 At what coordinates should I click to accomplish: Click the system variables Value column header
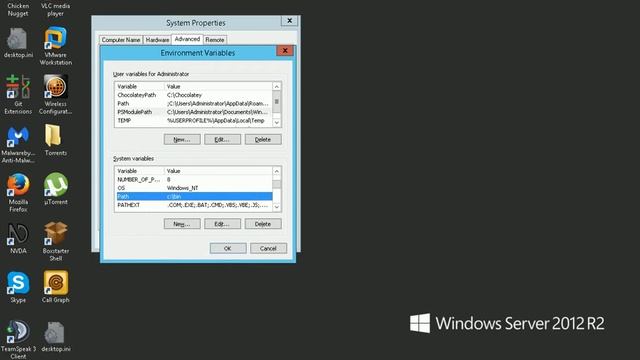point(218,171)
